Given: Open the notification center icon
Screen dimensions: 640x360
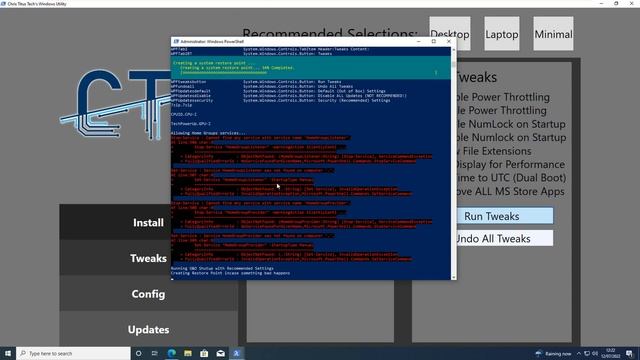Looking at the screenshot, I should (629, 353).
